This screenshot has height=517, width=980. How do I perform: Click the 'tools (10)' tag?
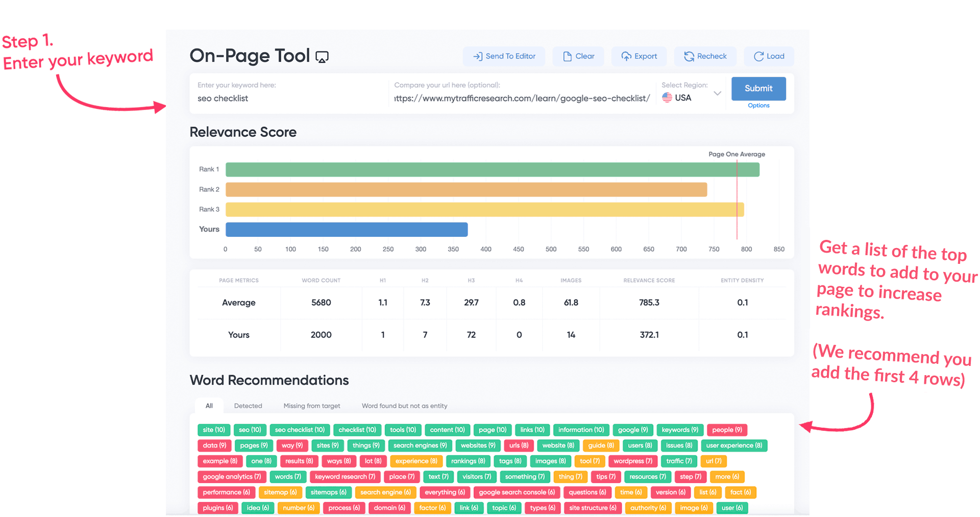point(403,430)
